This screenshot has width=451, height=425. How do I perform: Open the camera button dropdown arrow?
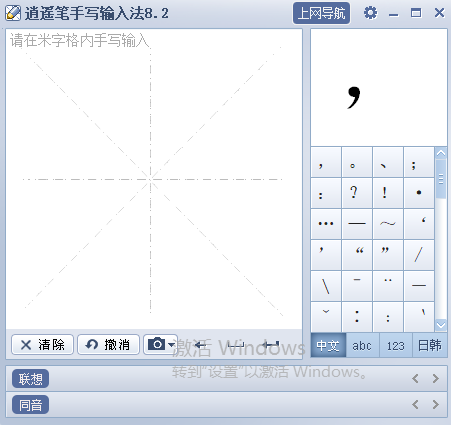[x=172, y=344]
